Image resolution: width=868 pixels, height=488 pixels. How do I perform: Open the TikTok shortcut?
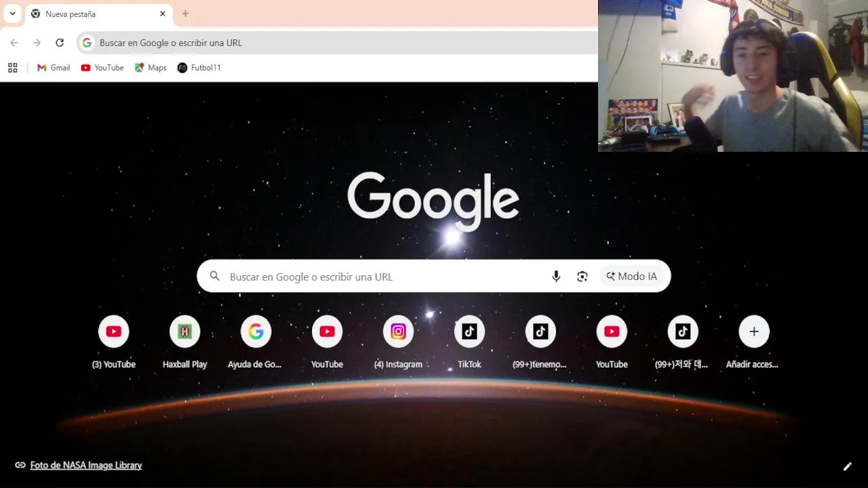(x=469, y=343)
